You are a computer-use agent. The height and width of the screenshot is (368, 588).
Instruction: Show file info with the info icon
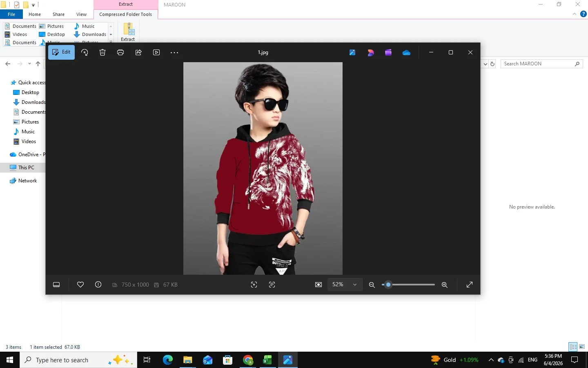point(98,285)
